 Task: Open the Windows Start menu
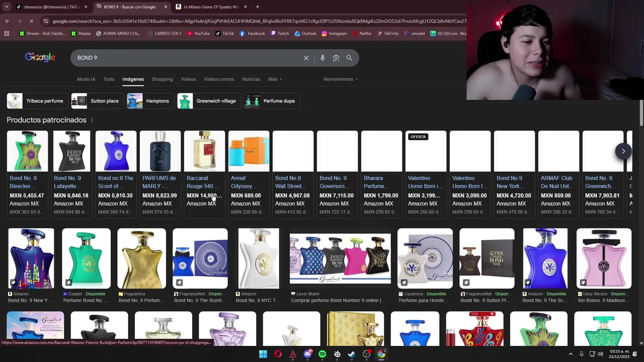263,354
